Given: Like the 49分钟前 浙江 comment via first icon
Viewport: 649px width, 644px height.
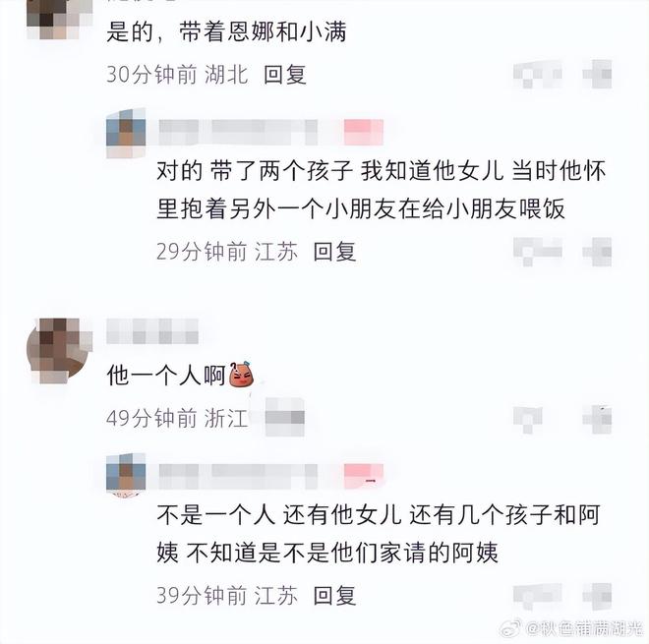Looking at the screenshot, I should click(528, 420).
